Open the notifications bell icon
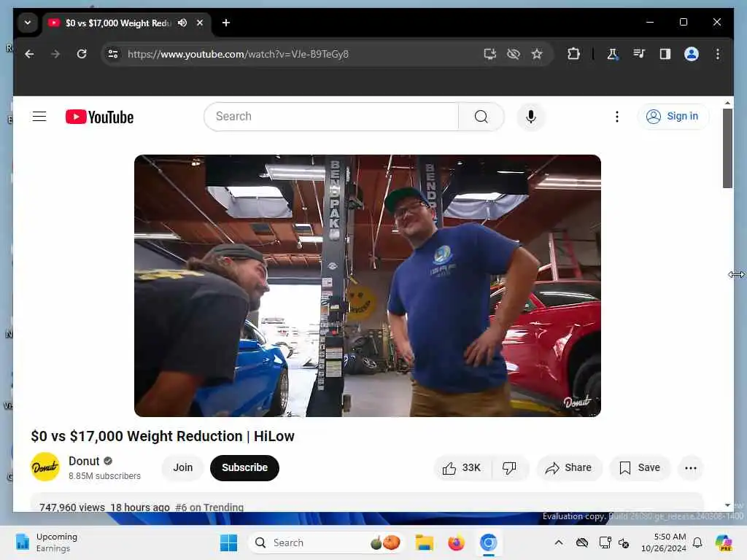The image size is (747, 560). pos(697,542)
